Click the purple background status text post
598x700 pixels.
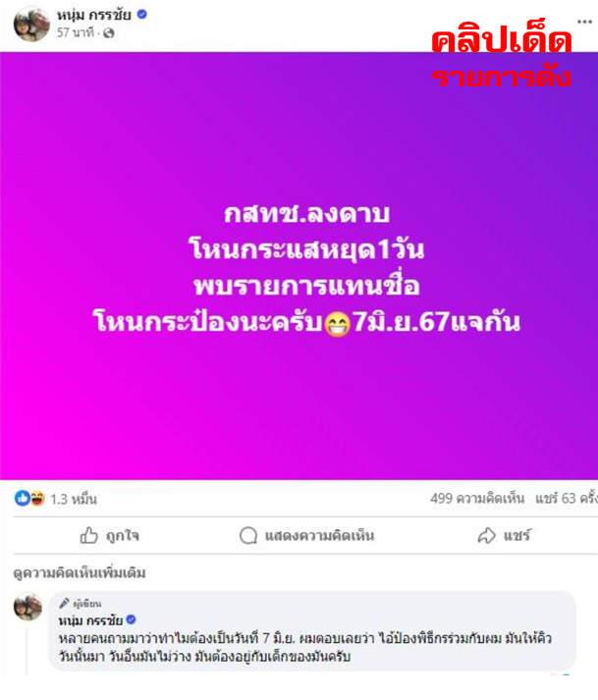click(x=299, y=266)
